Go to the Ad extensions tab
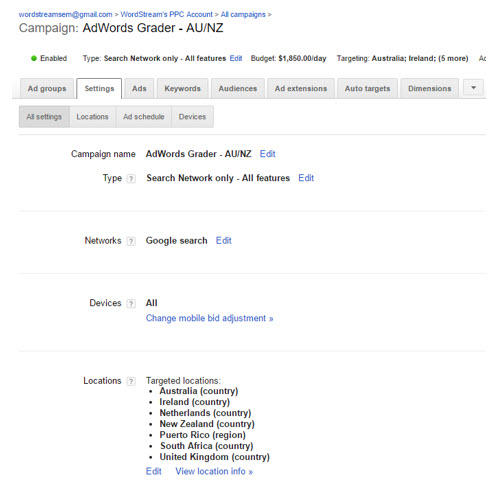 301,89
